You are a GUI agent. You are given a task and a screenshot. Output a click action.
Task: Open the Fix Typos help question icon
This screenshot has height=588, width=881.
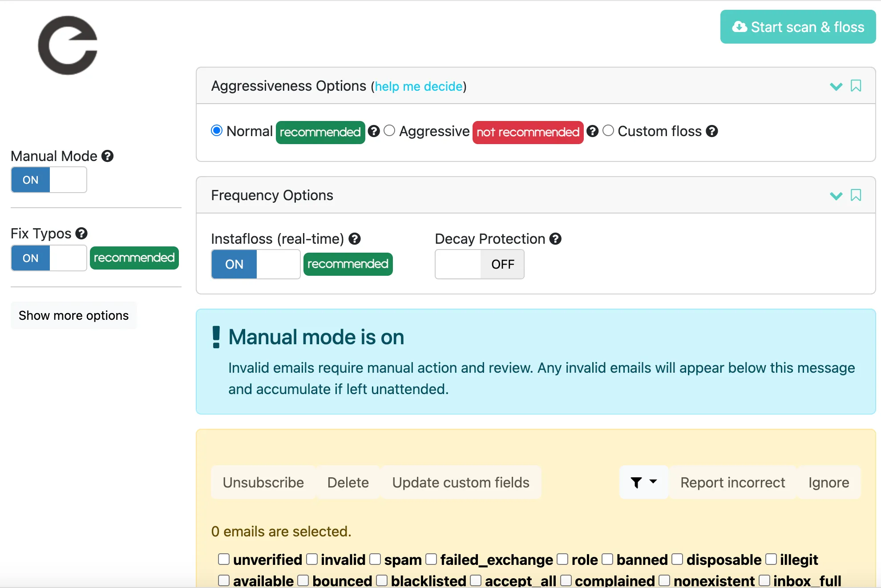pos(81,234)
